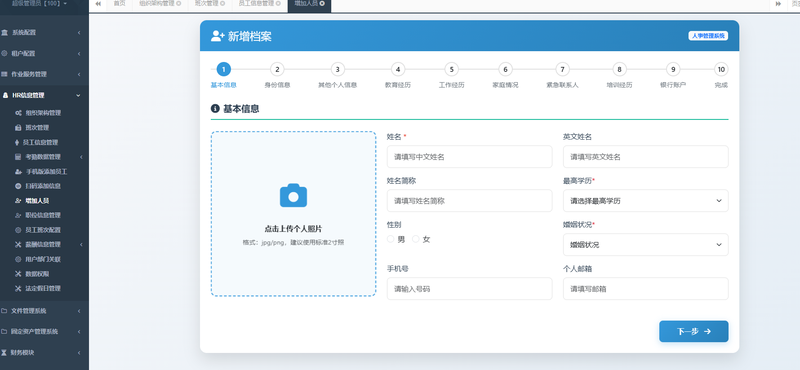Close the 员工信息管理 tab with its x icon

[x=278, y=3]
